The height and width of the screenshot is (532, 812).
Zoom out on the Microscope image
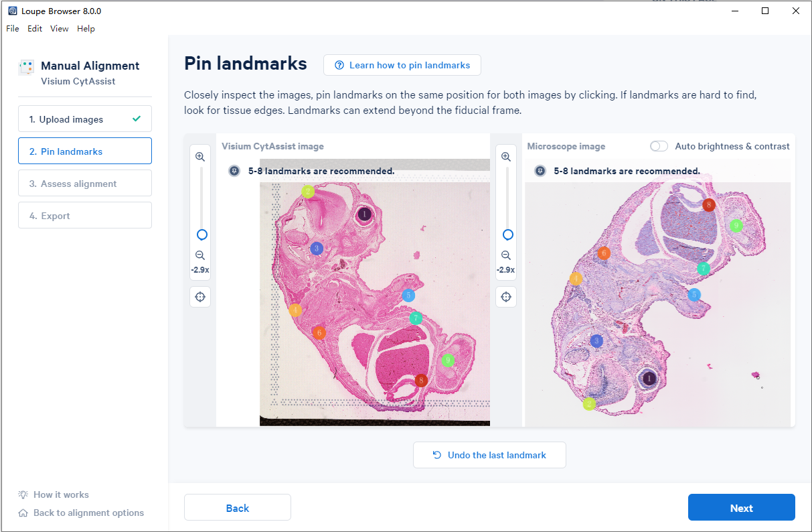tap(506, 255)
